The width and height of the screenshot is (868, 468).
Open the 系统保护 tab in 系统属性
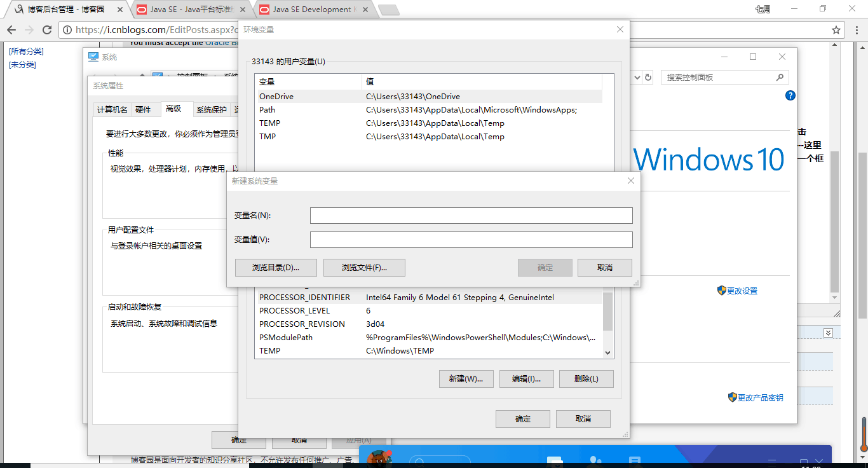[211, 109]
